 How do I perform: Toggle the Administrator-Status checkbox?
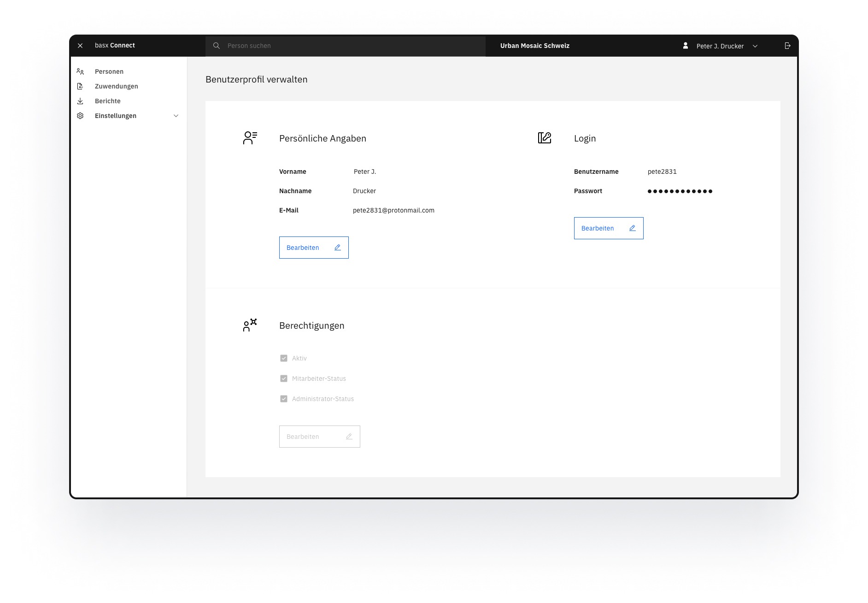pyautogui.click(x=284, y=399)
